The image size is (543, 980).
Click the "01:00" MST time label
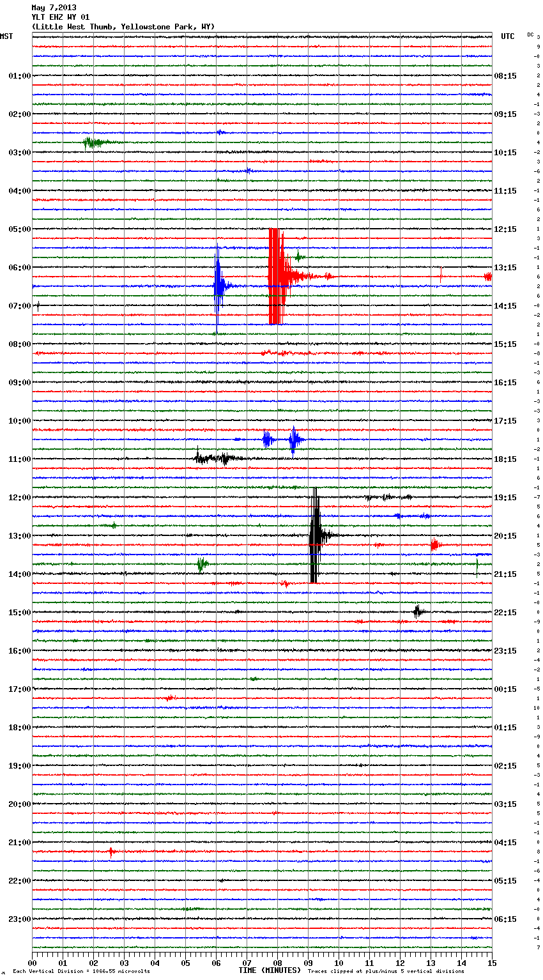point(20,76)
